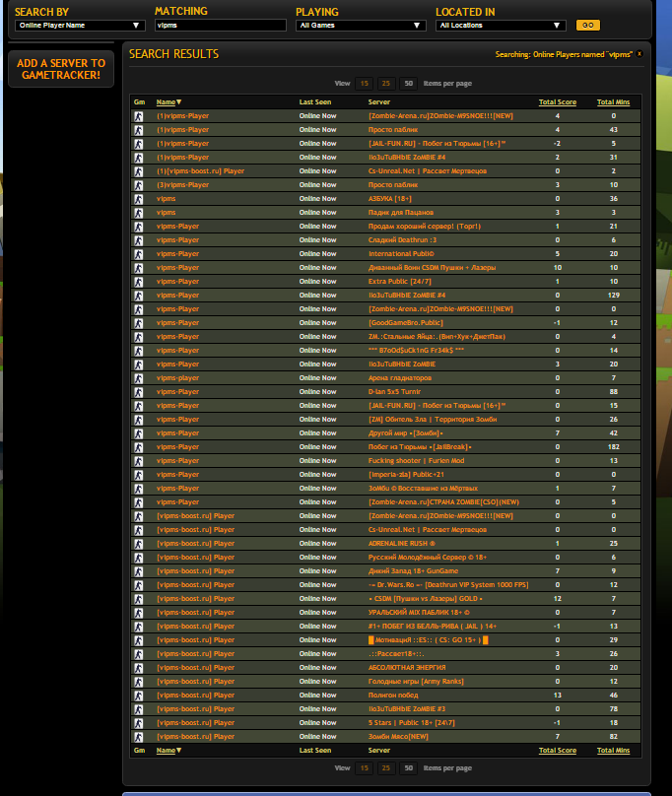Click game icon in Другой мир [Зомби] row
Screen dimensions: 672x796
138,433
